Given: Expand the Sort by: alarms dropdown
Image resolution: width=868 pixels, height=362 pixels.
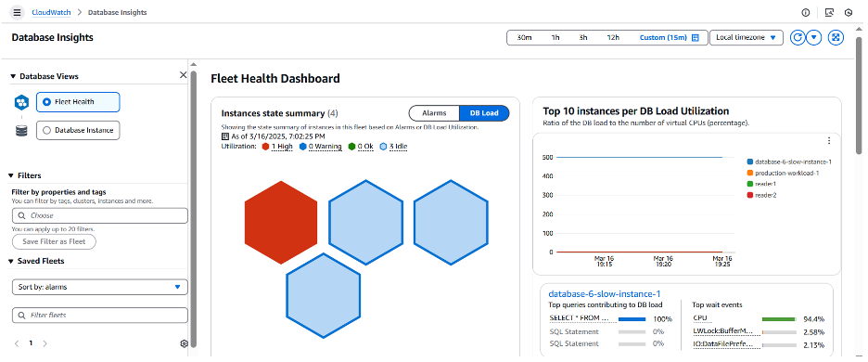Looking at the screenshot, I should tap(99, 287).
